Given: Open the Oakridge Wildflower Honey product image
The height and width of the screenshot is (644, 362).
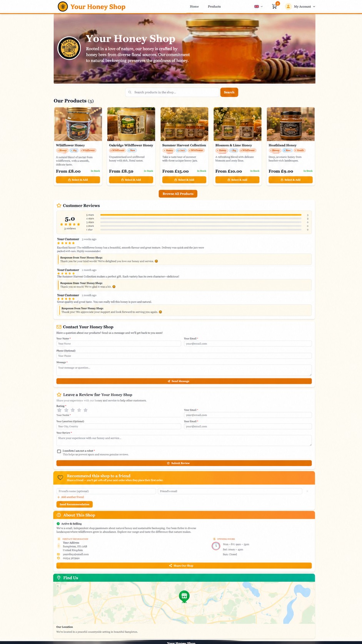Looking at the screenshot, I should (131, 124).
